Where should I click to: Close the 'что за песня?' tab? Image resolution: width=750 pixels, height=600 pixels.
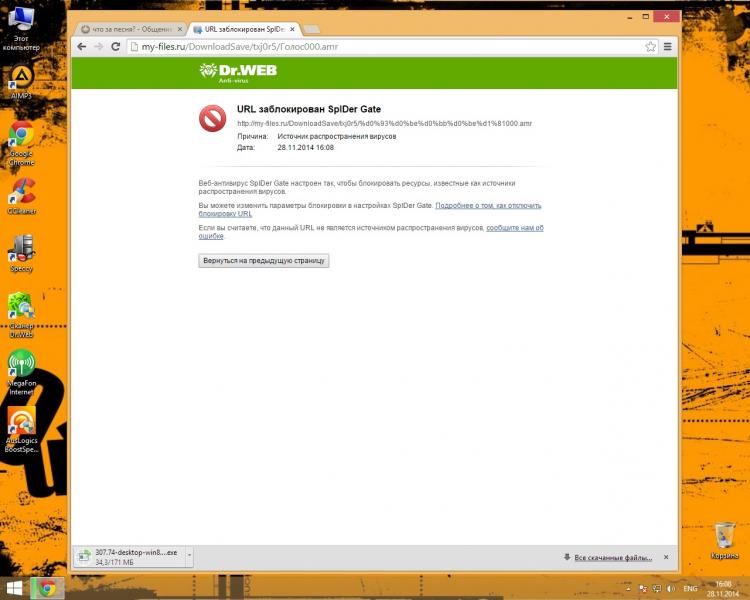(180, 29)
